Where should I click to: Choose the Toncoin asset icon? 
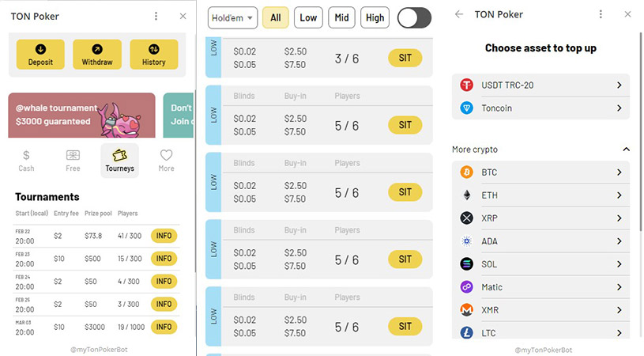click(466, 108)
